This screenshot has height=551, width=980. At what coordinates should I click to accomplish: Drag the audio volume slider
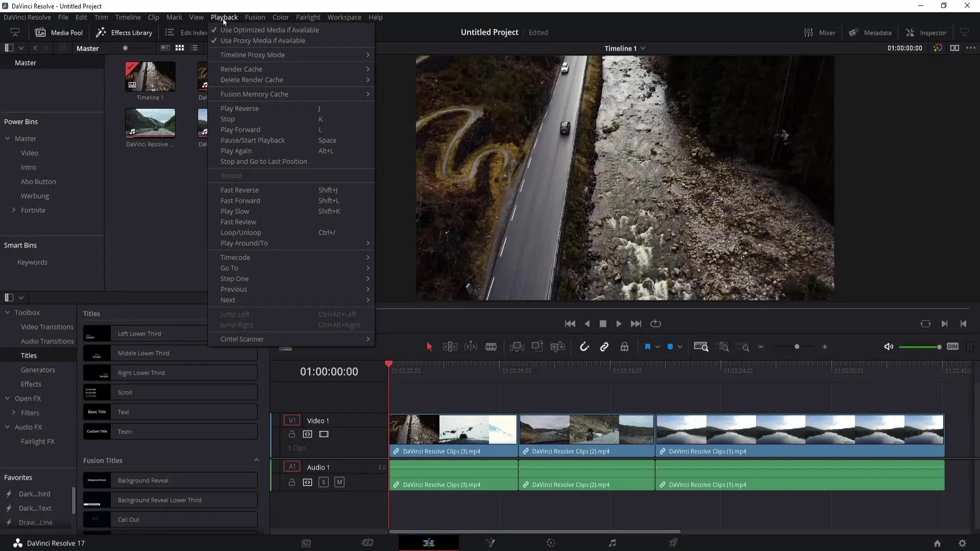(x=938, y=346)
